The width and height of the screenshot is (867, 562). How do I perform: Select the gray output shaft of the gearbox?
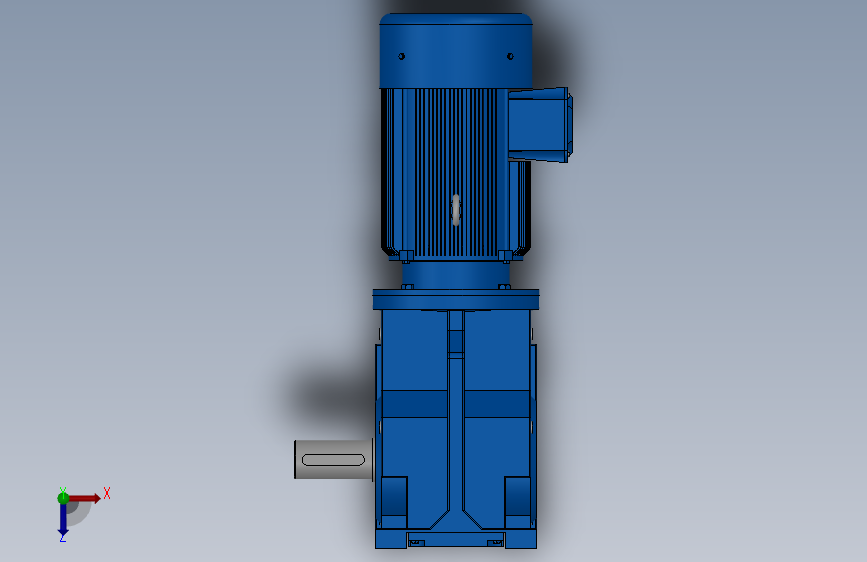333,460
